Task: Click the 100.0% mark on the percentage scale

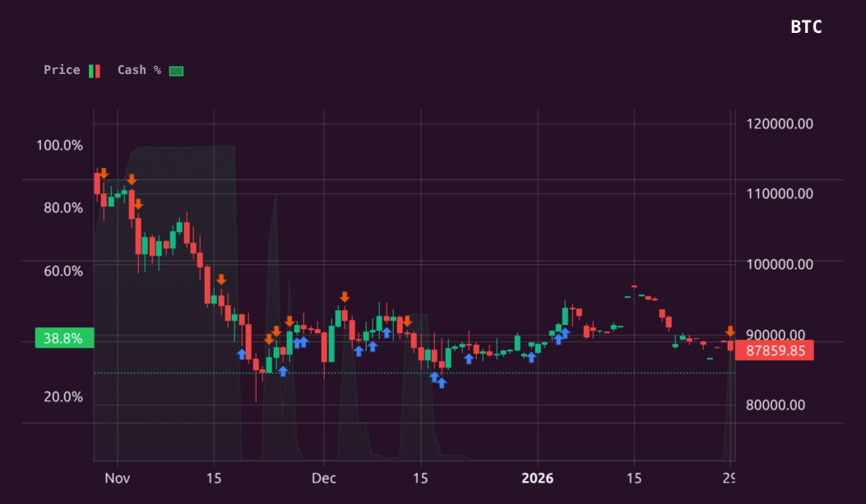Action: pyautogui.click(x=61, y=145)
